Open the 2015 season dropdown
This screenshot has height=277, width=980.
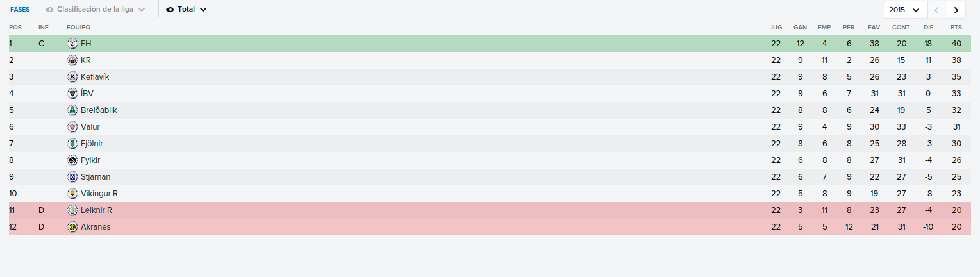pyautogui.click(x=905, y=10)
